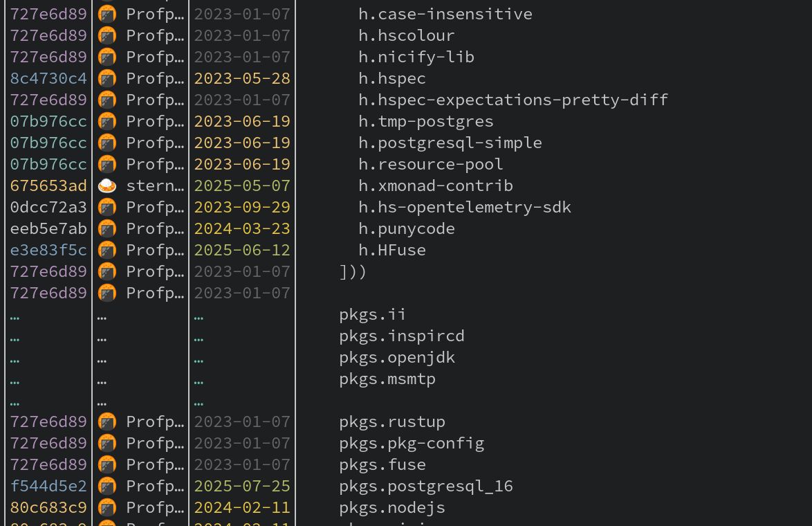Open commit eeb5e7ab details

[x=48, y=228]
